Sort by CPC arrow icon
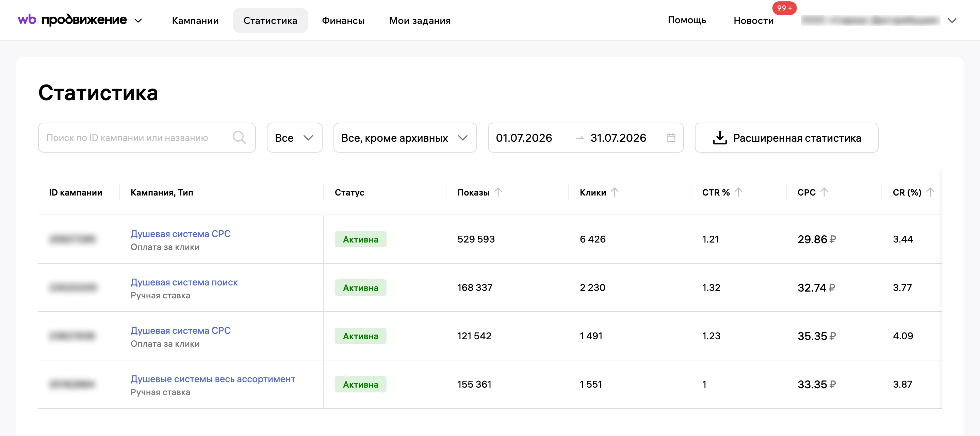 [x=824, y=192]
